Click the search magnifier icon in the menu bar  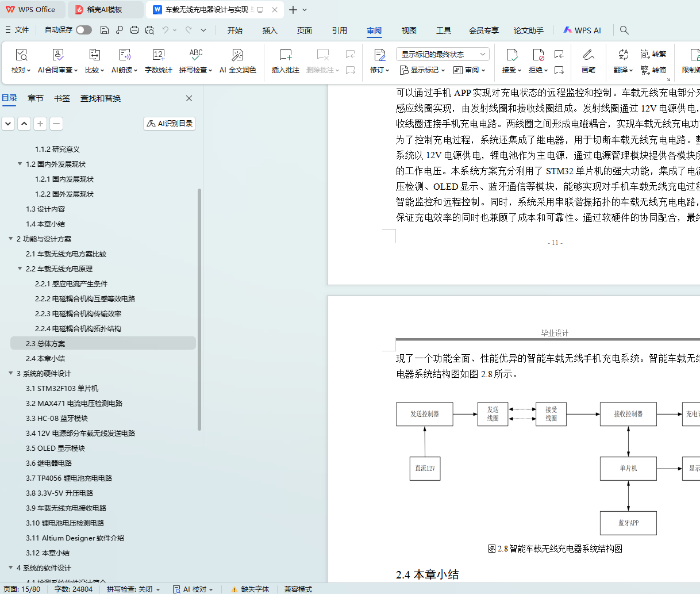click(x=624, y=30)
